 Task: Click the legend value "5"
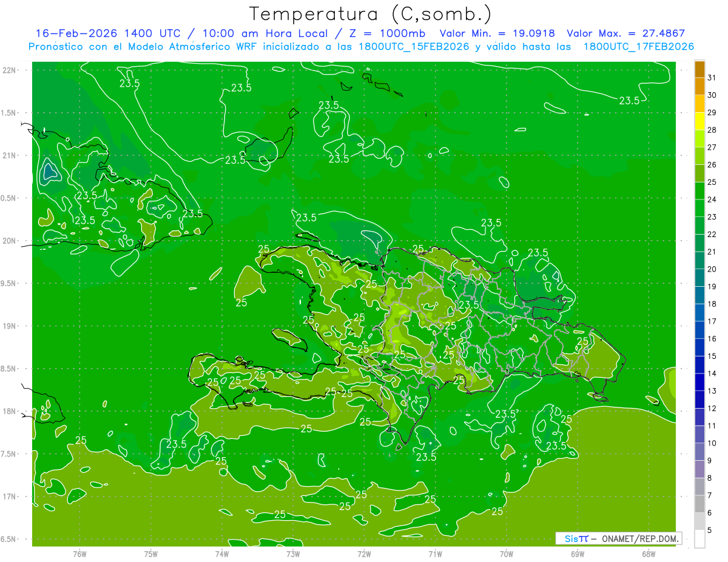click(710, 530)
